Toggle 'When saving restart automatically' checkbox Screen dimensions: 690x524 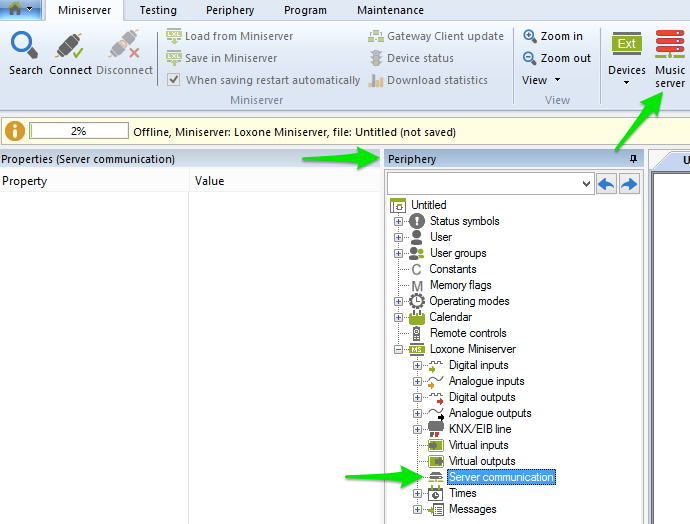click(x=174, y=80)
